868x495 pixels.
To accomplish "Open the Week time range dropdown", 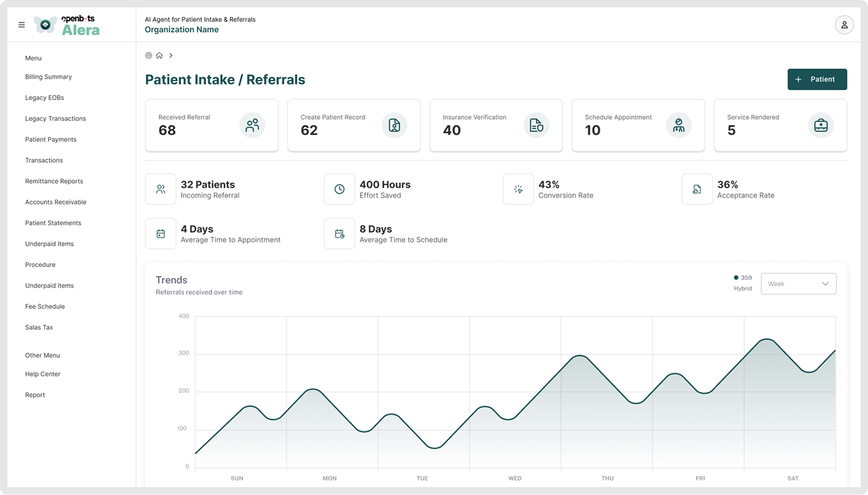I will coord(798,284).
